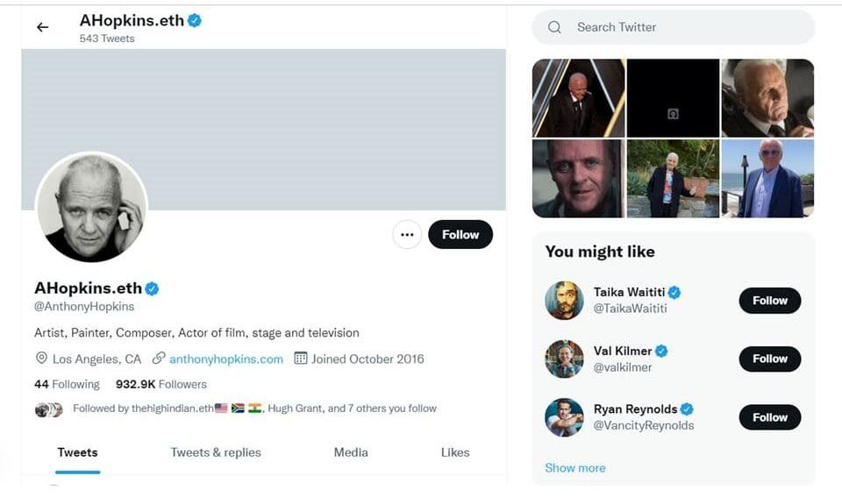The height and width of the screenshot is (504, 842).
Task: Open the three-dot more options menu
Action: click(x=407, y=235)
